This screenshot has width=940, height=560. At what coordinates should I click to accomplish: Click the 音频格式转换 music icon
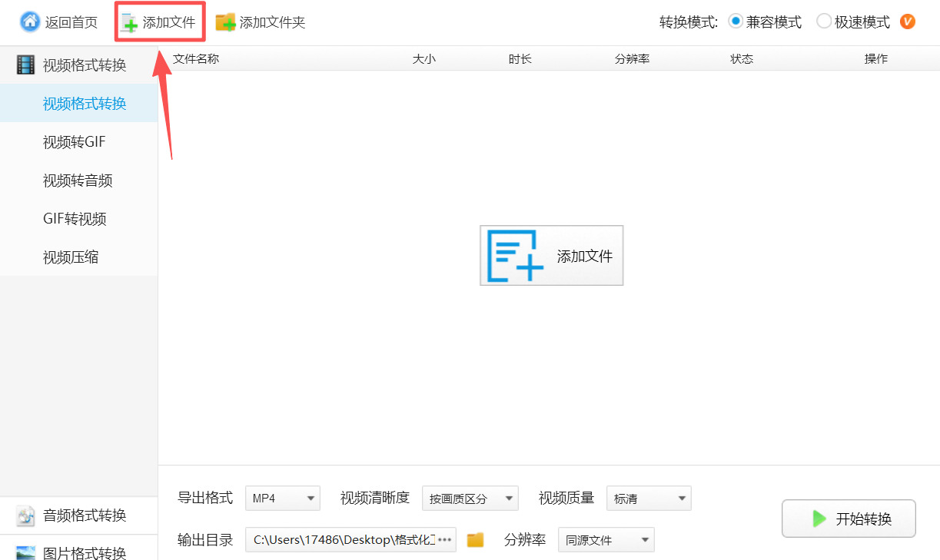[25, 515]
